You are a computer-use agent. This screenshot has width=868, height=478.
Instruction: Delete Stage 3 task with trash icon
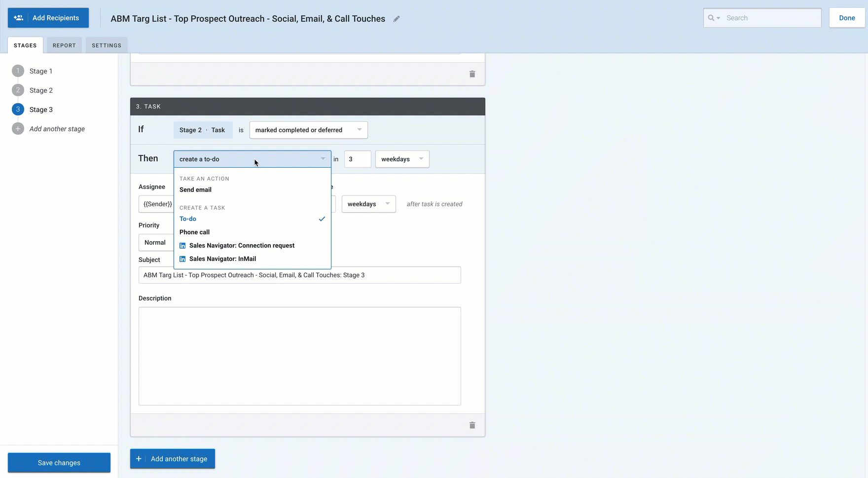click(x=472, y=425)
